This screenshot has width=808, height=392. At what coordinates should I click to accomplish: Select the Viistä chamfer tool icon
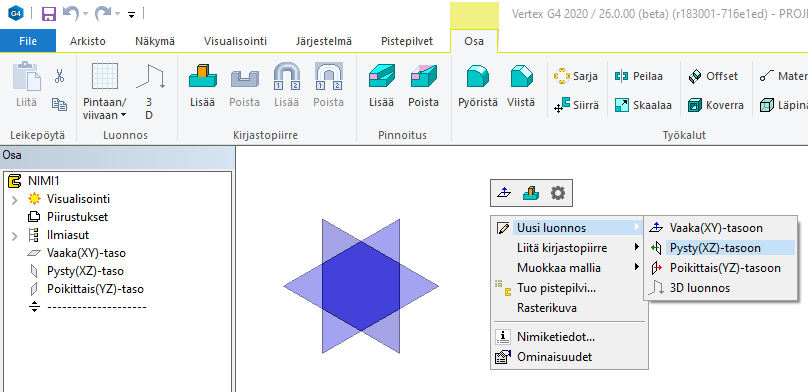(521, 76)
